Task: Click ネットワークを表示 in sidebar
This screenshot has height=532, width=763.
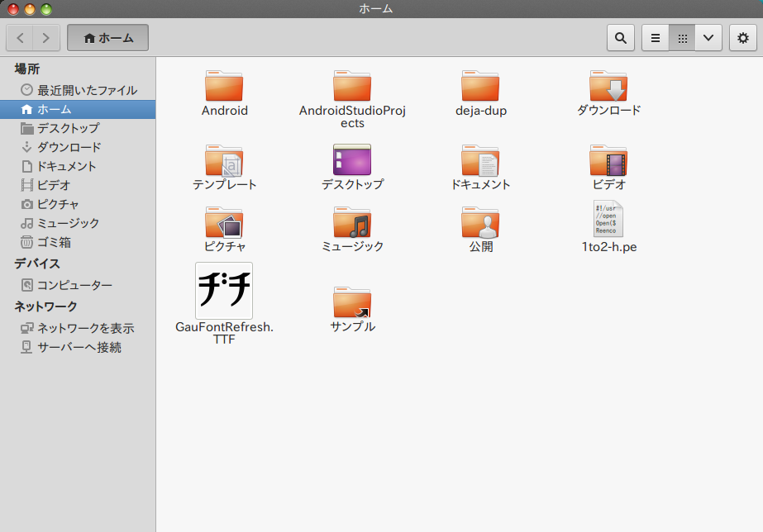Action: tap(78, 328)
